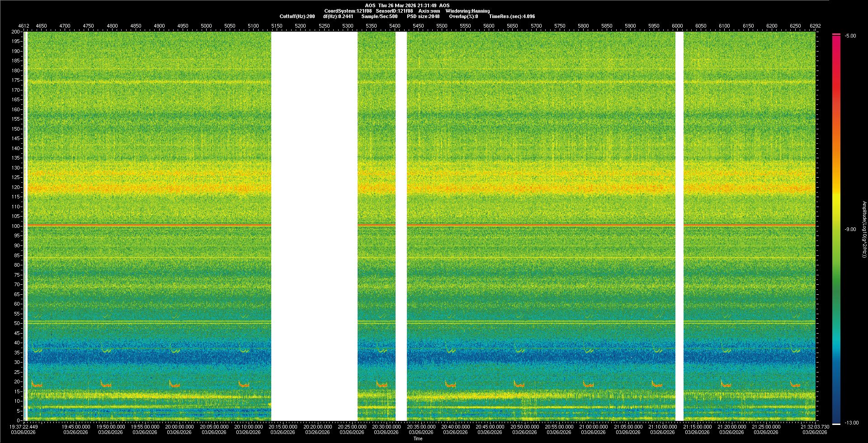Click the -9.00 label on the color scale
Viewport: 868px width, 443px height.
click(x=850, y=229)
